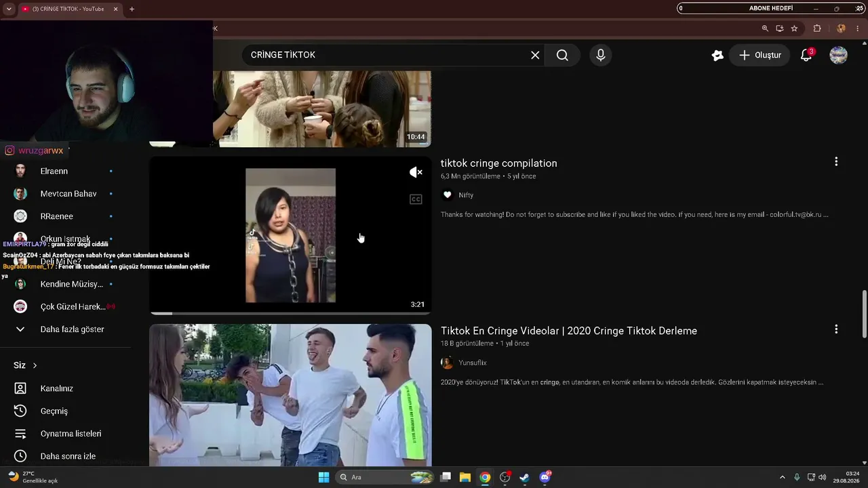Open the Daha sonra izle clock icon
Viewport: 868px width, 488px height.
tap(20, 456)
